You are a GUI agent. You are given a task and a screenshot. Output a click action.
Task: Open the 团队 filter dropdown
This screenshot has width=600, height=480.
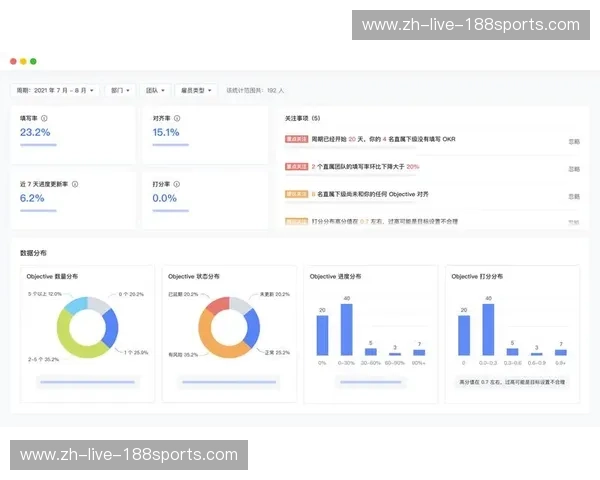coord(154,90)
